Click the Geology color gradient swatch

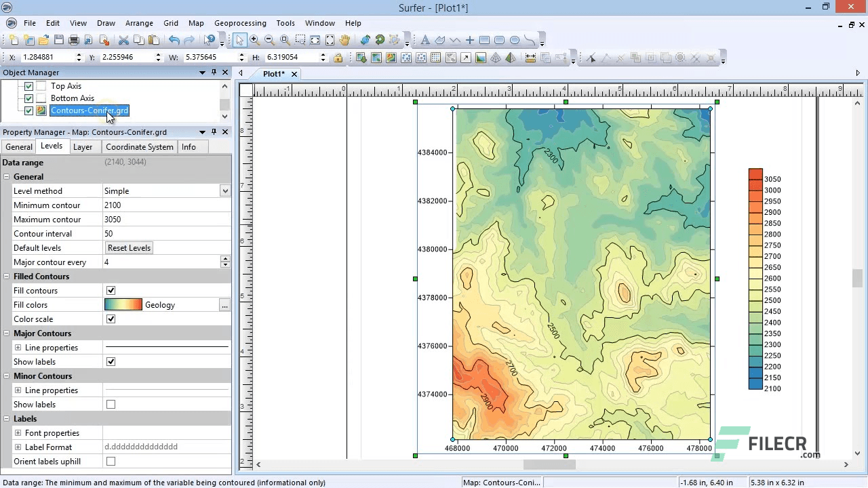click(x=123, y=305)
